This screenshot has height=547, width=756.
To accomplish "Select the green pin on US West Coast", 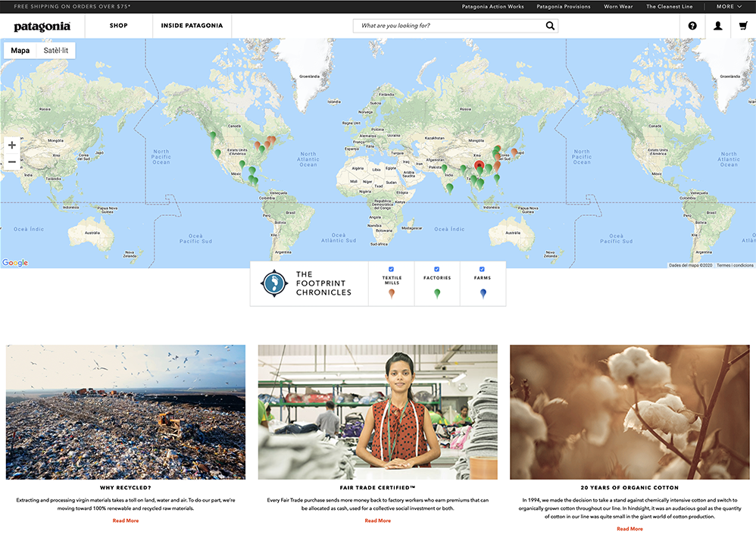I will coord(218,152).
